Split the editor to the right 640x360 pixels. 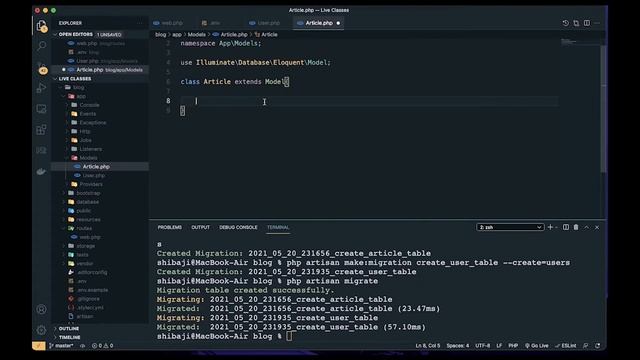(587, 23)
